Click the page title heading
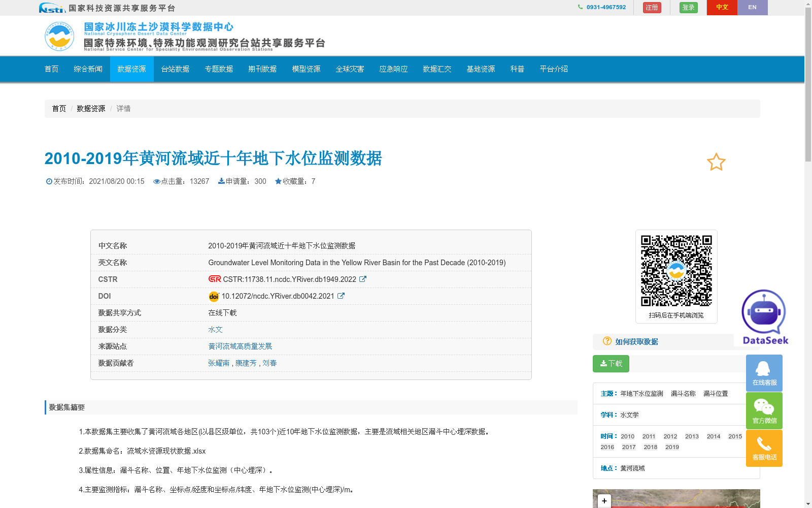 pos(213,158)
